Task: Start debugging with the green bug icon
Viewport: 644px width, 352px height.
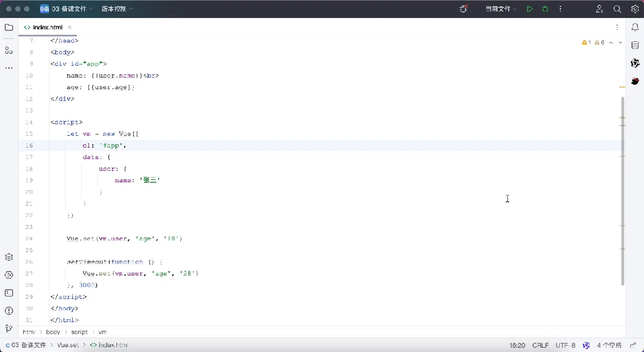Action: 545,8
